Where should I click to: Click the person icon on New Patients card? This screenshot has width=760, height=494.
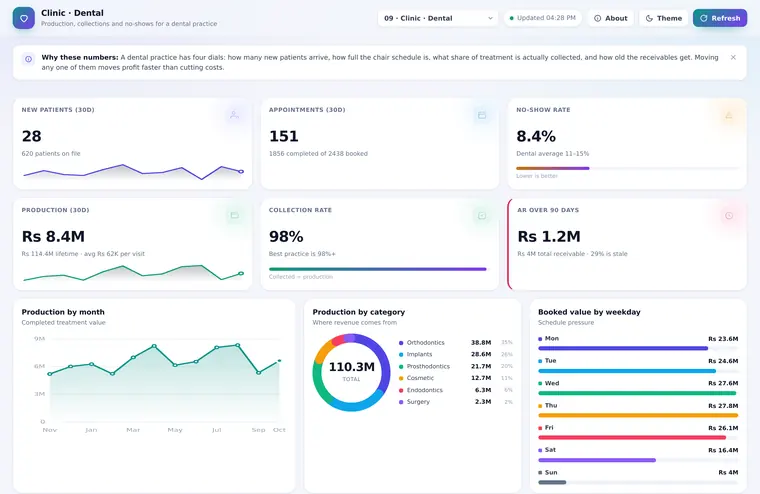pyautogui.click(x=234, y=115)
